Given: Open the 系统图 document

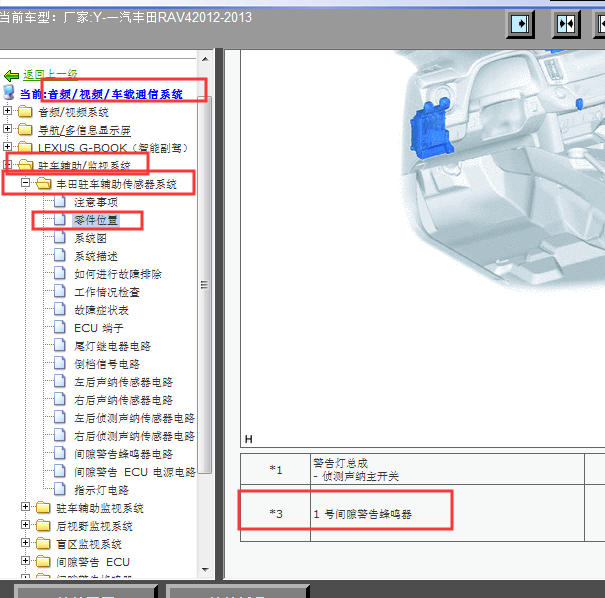Looking at the screenshot, I should pos(90,238).
